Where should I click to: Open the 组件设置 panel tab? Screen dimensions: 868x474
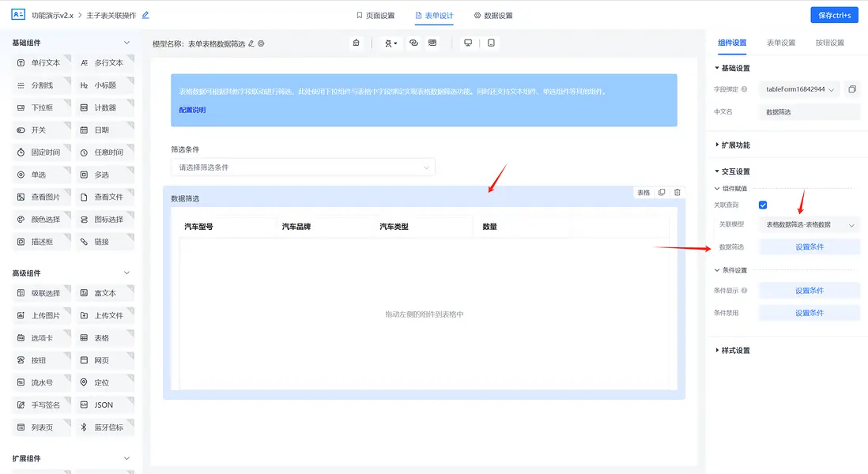(732, 43)
